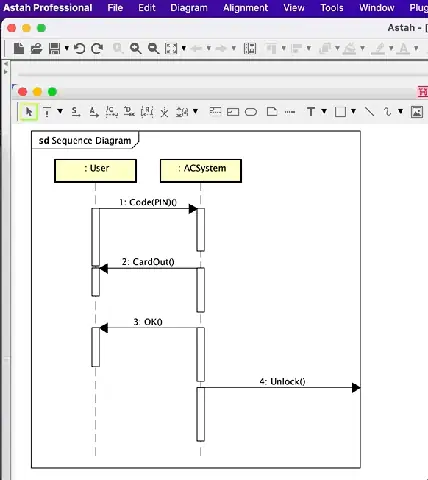Select the ': ACSystem' lifeline box
The width and height of the screenshot is (428, 480).
click(201, 171)
